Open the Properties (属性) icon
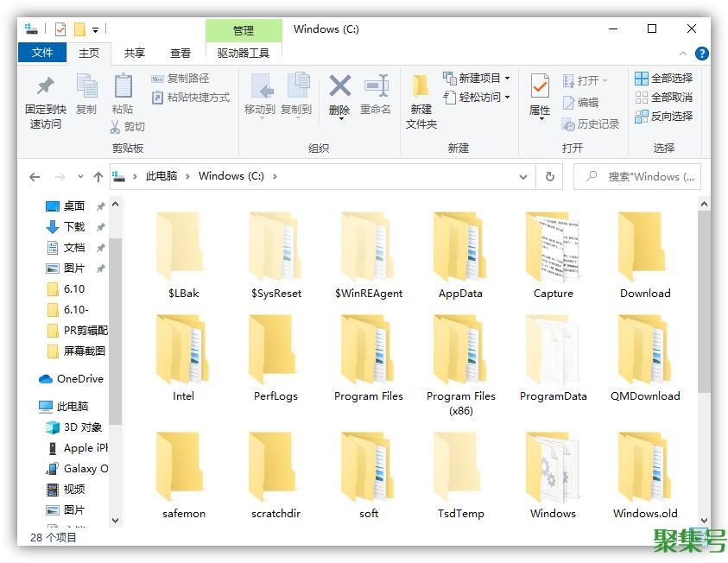The image size is (728, 563). coord(540,85)
